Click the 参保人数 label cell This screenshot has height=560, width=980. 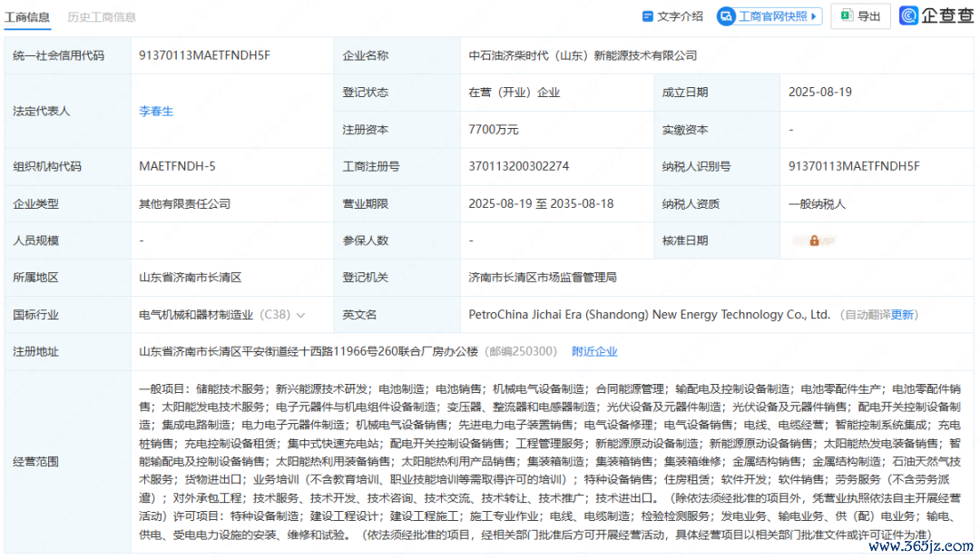coord(397,241)
